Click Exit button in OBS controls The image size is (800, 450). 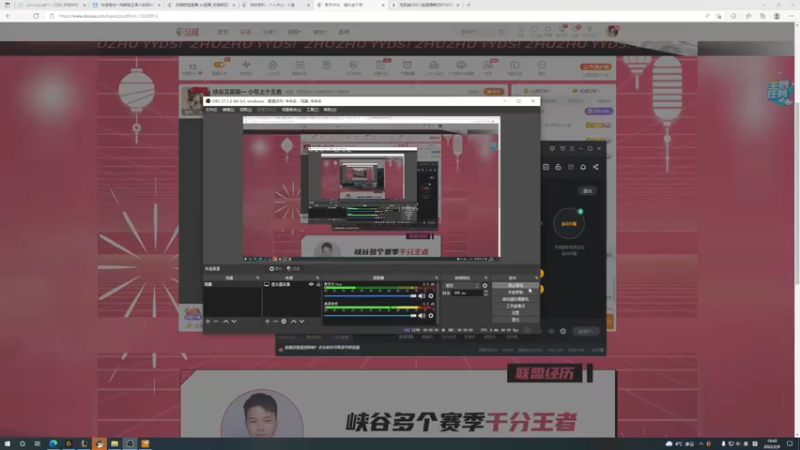(515, 320)
